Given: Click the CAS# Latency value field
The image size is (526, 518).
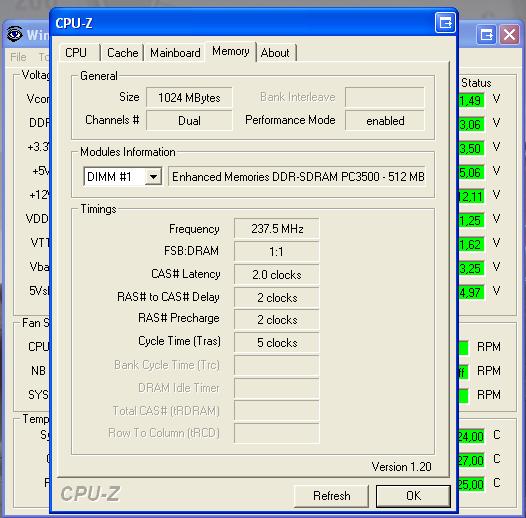Looking at the screenshot, I should (x=277, y=274).
